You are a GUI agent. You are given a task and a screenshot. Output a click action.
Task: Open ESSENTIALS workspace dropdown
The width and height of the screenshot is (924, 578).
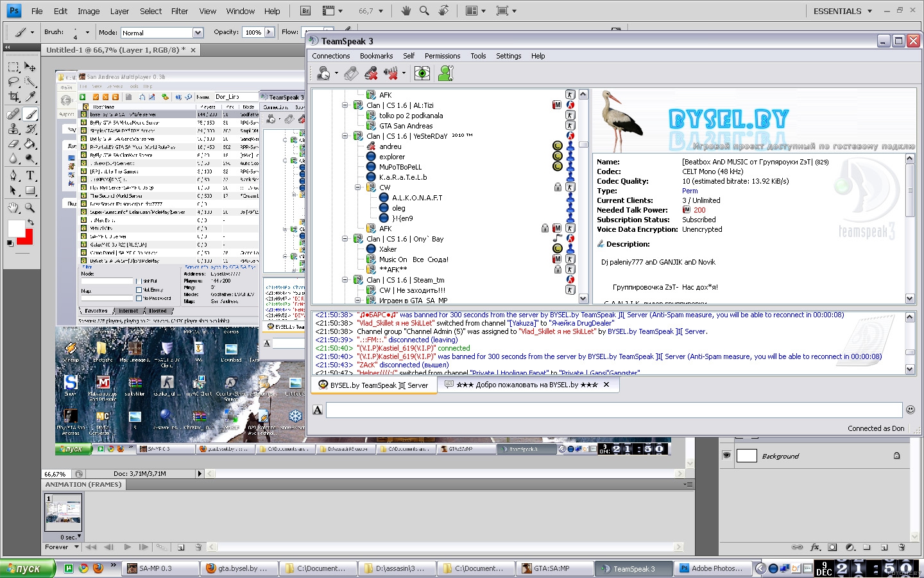coord(843,11)
